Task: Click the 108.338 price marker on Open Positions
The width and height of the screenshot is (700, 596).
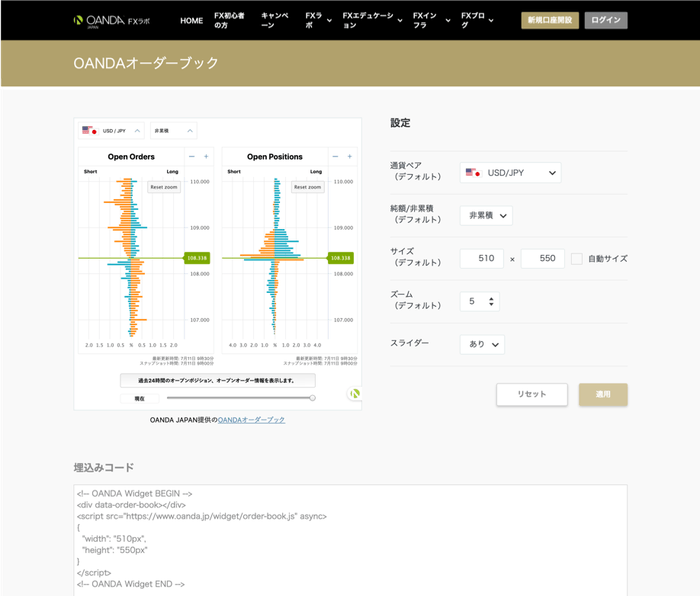Action: [341, 258]
